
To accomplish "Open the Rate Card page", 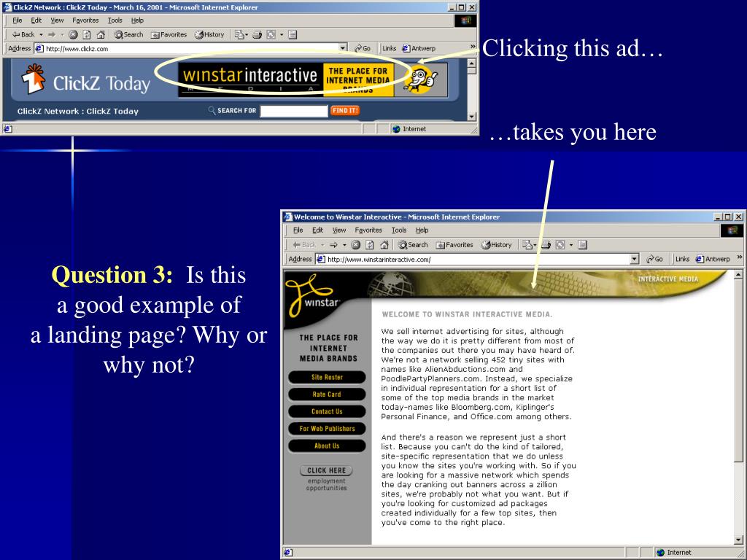I will (327, 394).
